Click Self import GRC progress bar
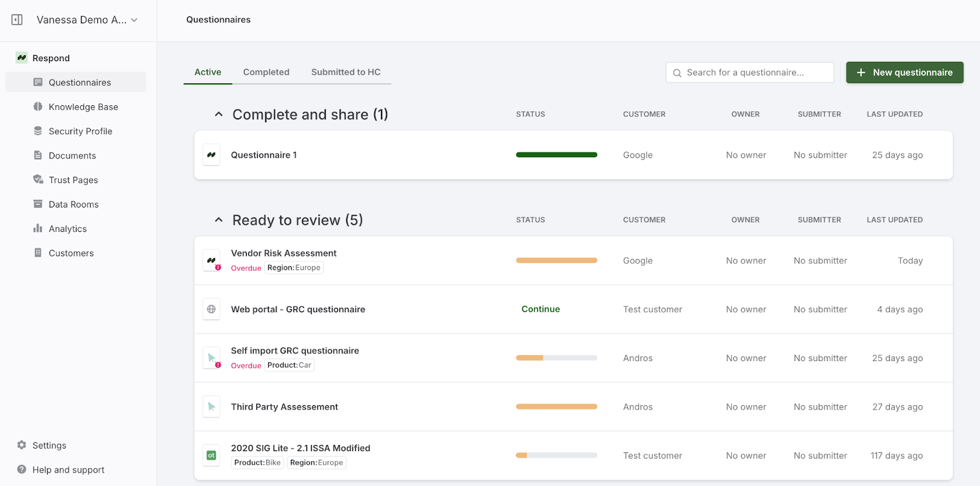 pos(557,358)
